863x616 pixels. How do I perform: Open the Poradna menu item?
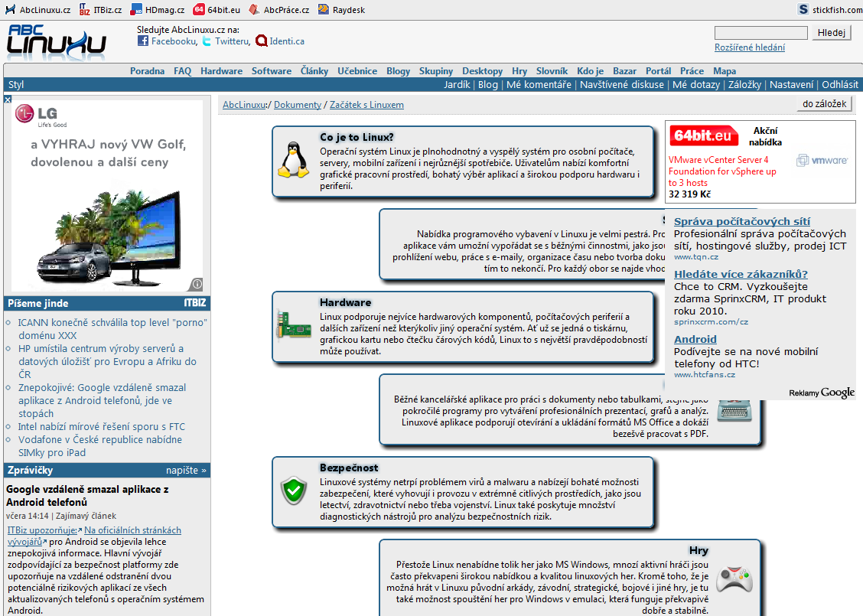click(x=148, y=70)
